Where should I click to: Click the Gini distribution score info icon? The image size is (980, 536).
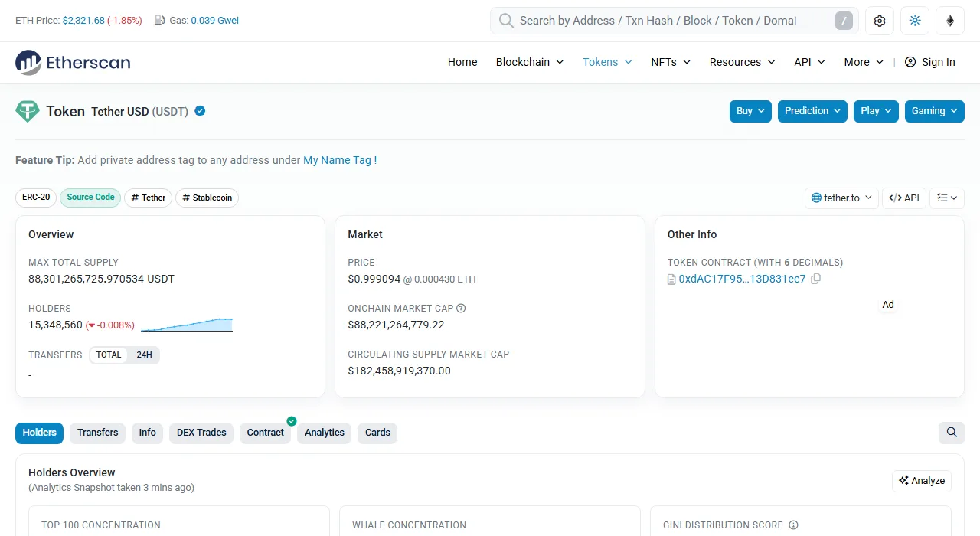pyautogui.click(x=793, y=525)
